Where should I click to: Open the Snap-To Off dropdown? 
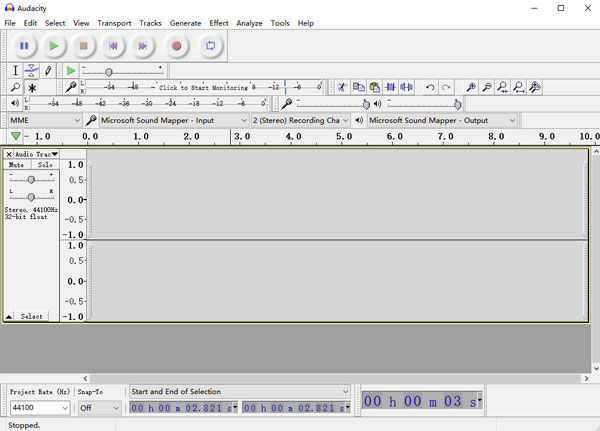[99, 408]
